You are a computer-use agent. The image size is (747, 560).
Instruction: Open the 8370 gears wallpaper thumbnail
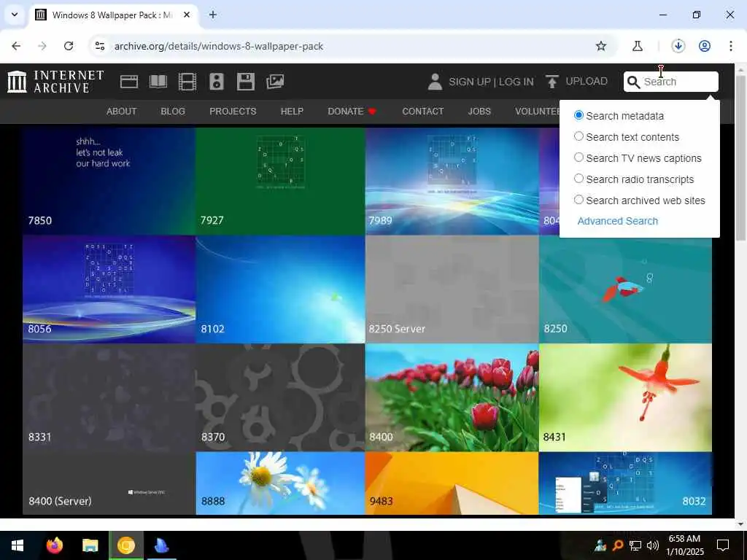[x=280, y=397]
